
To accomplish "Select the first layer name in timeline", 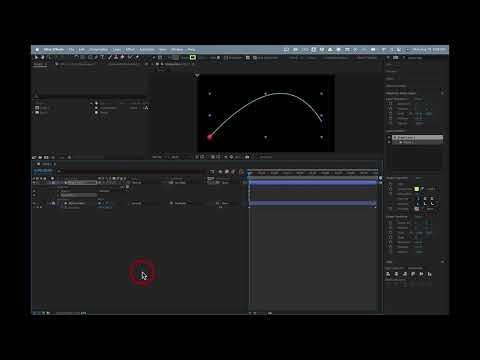I will click(82, 183).
